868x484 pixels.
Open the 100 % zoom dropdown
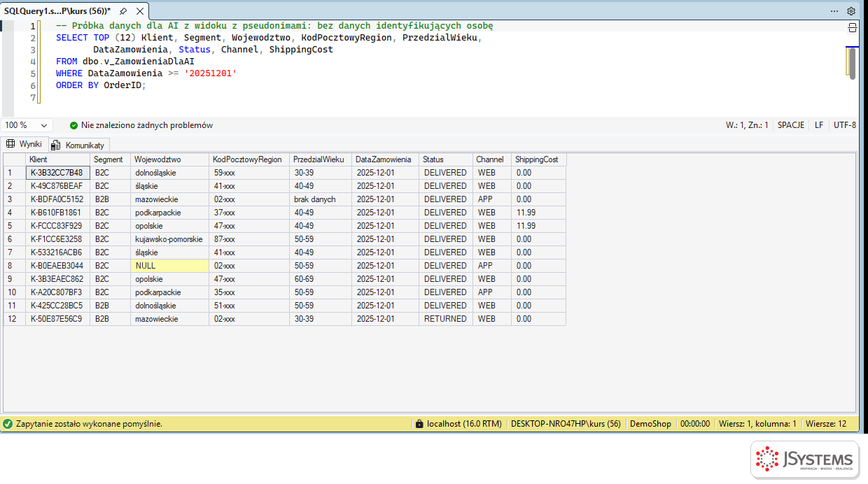click(27, 125)
